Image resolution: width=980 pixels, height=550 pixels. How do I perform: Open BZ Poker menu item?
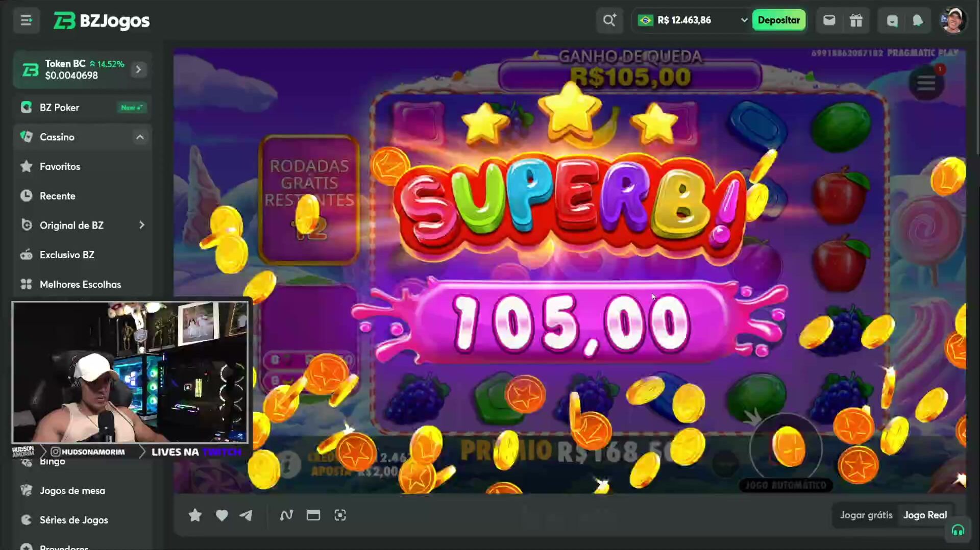[x=82, y=108]
